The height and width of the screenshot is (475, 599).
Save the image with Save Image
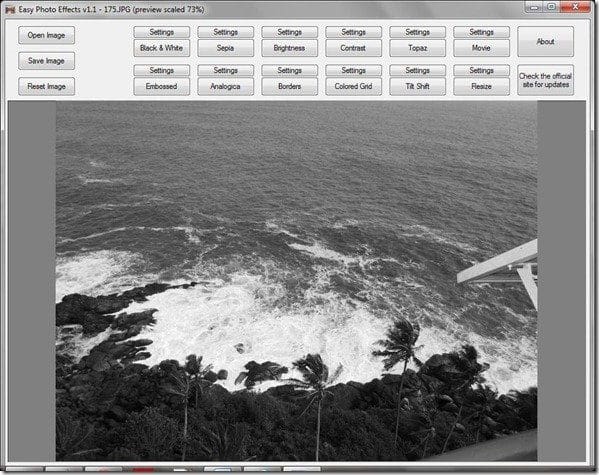[x=46, y=61]
